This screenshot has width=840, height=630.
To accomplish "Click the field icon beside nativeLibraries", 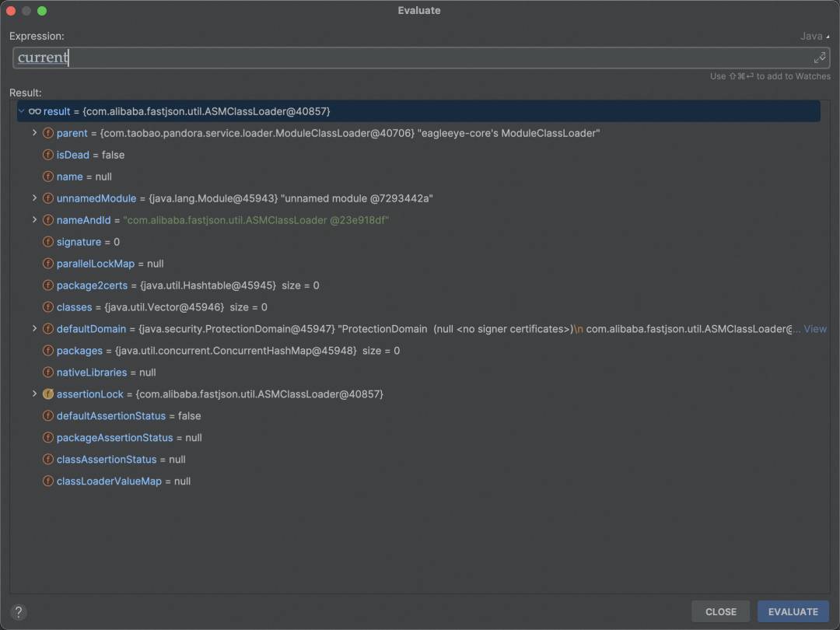I will coord(47,373).
